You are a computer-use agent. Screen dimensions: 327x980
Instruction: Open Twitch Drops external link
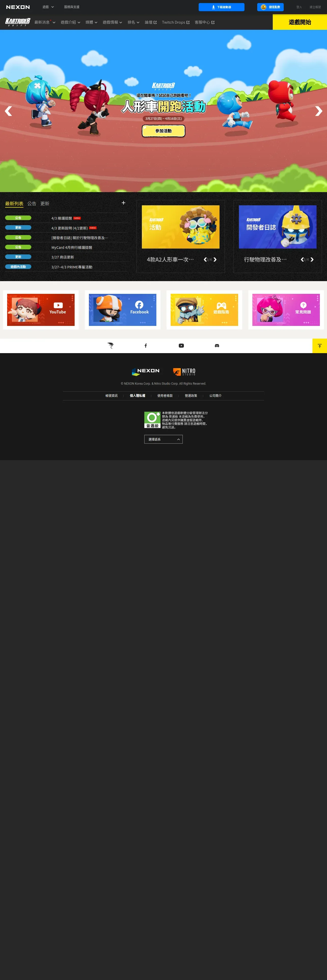pos(175,22)
